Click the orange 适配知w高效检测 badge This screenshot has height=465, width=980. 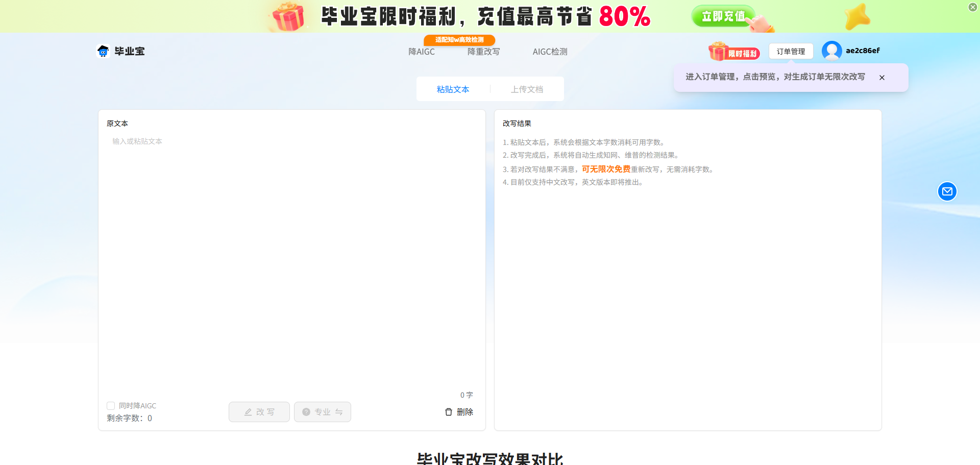coord(459,40)
